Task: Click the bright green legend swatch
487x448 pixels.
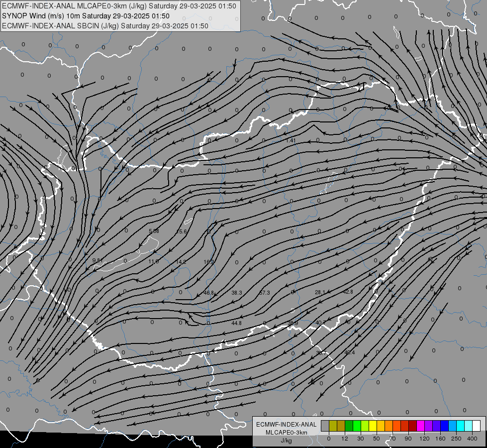Action: point(357,426)
